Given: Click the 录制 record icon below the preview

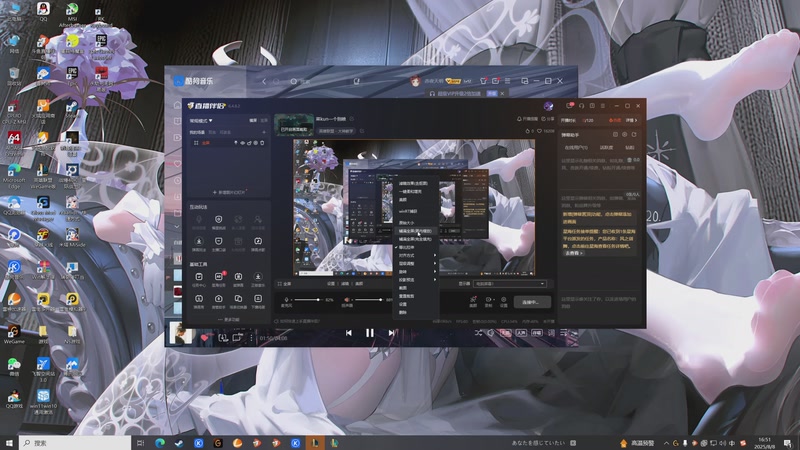Looking at the screenshot, I should pyautogui.click(x=488, y=301).
